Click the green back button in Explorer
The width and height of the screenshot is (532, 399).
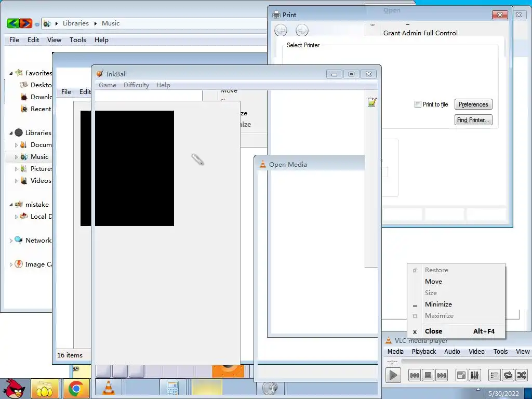click(13, 23)
